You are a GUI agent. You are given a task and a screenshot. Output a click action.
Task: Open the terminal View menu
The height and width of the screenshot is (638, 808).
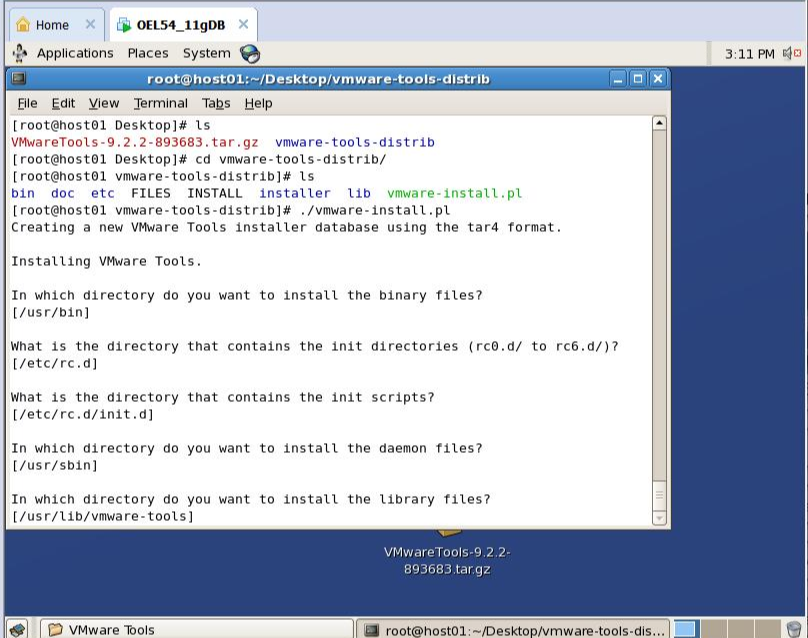[104, 104]
